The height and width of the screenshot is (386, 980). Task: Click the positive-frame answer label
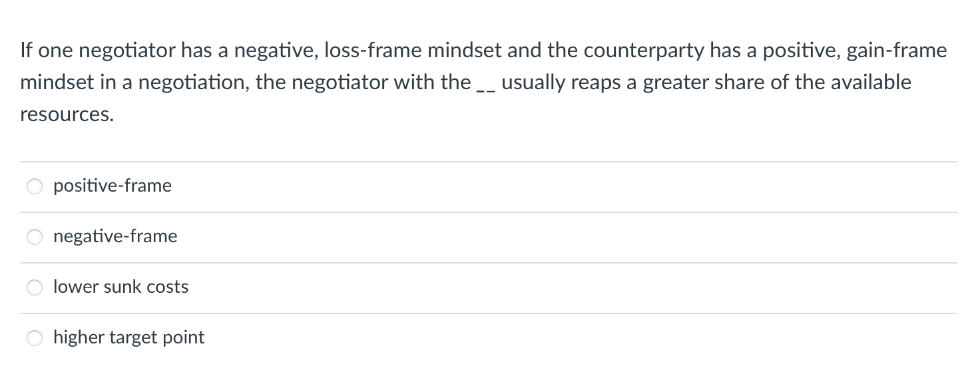(x=112, y=186)
